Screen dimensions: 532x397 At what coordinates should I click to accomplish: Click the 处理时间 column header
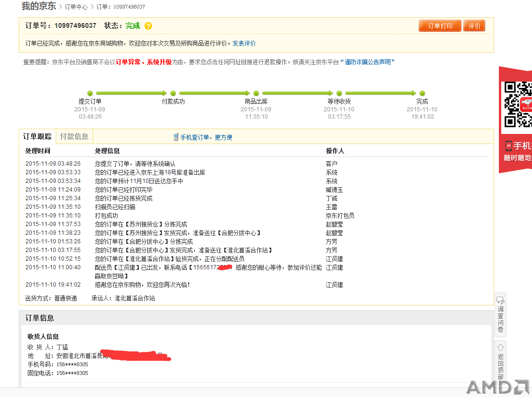click(x=37, y=151)
